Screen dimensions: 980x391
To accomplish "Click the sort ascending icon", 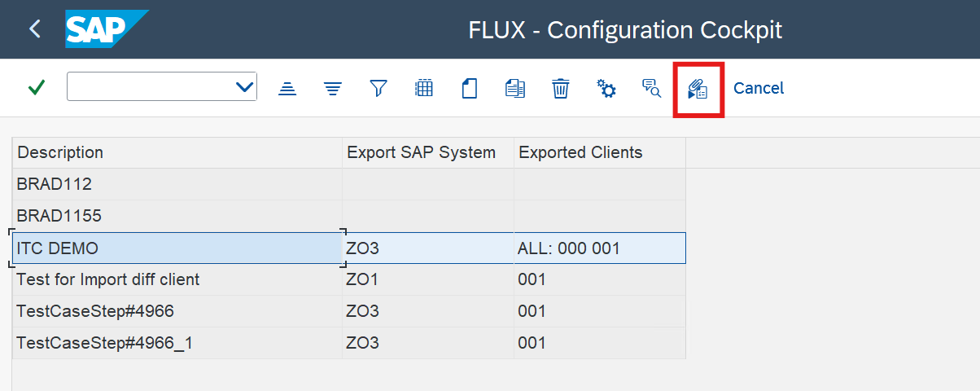I will [287, 88].
